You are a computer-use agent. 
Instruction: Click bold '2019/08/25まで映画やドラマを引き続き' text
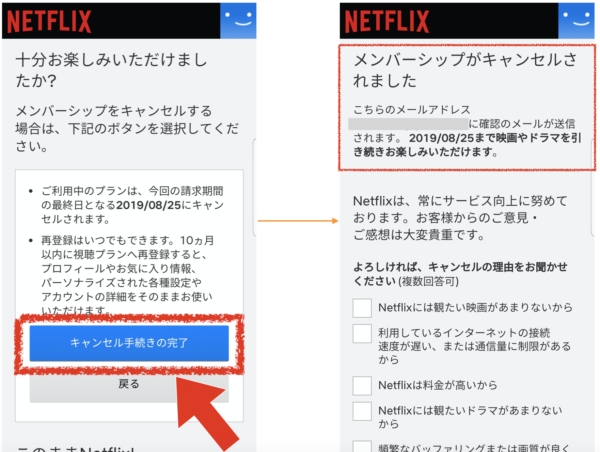pos(467,145)
